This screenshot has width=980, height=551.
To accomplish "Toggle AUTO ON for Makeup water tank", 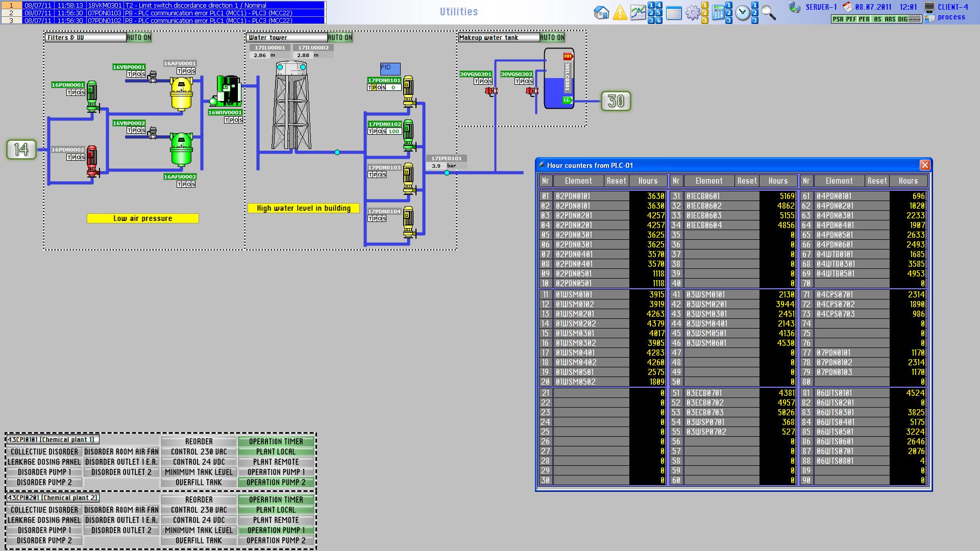I will (x=552, y=37).
